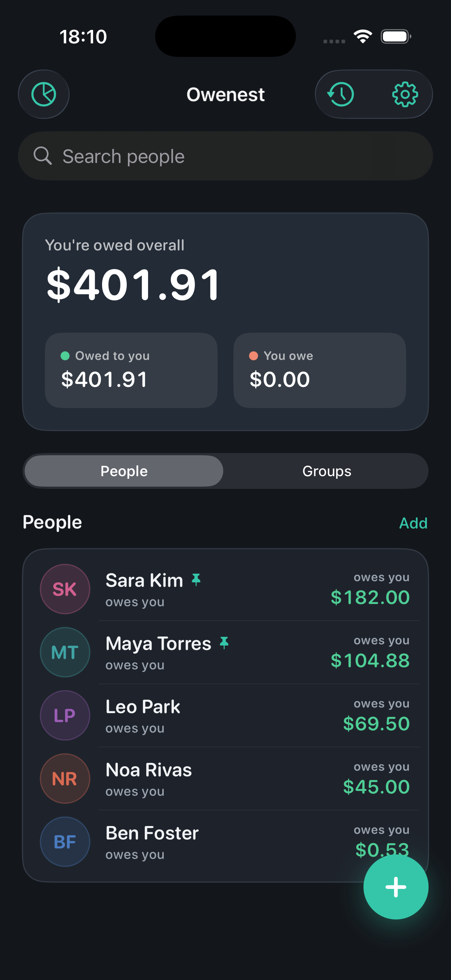Open Leo Park's balance row
This screenshot has height=980, width=451.
click(x=225, y=715)
